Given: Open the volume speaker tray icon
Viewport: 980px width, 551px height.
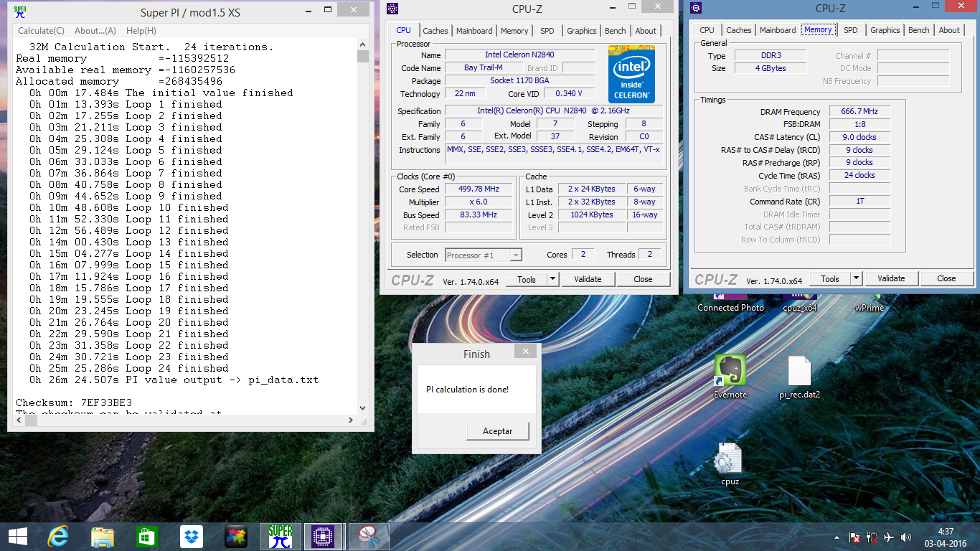Looking at the screenshot, I should (906, 537).
